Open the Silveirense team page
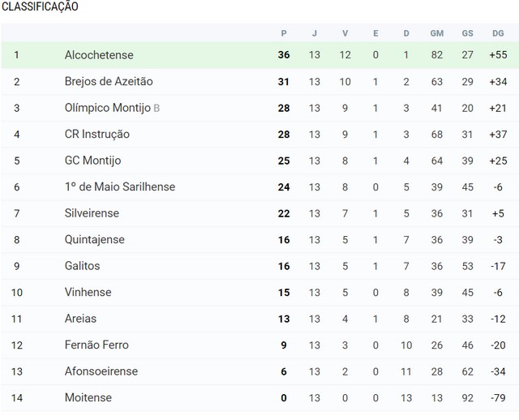 click(x=92, y=213)
